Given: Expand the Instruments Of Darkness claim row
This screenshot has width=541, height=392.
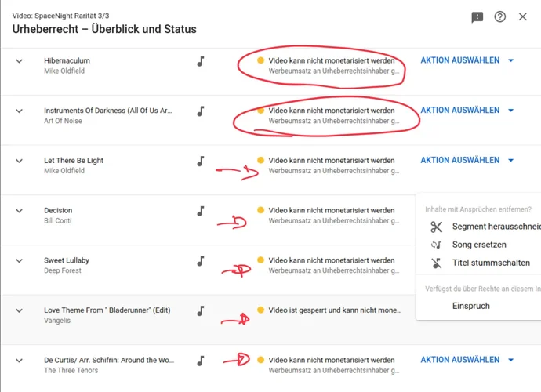Looking at the screenshot, I should click(x=20, y=111).
